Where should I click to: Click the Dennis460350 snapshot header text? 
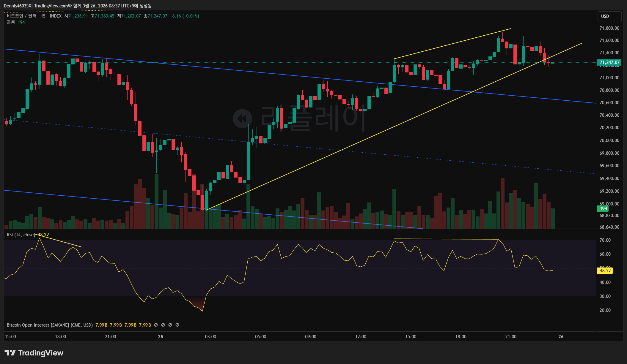pos(78,6)
